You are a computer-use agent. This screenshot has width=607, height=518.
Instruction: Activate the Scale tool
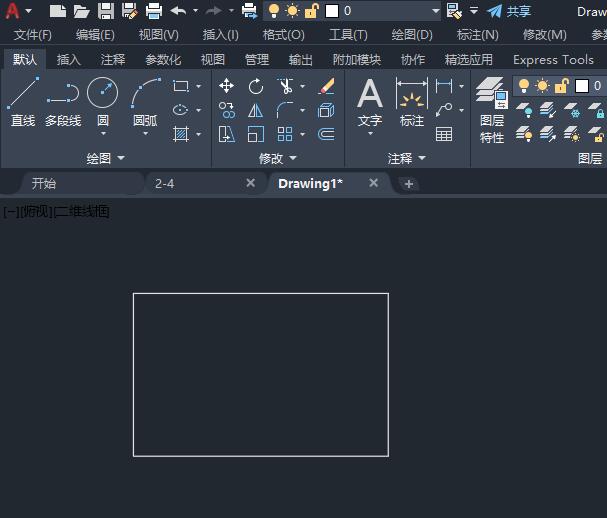click(255, 134)
